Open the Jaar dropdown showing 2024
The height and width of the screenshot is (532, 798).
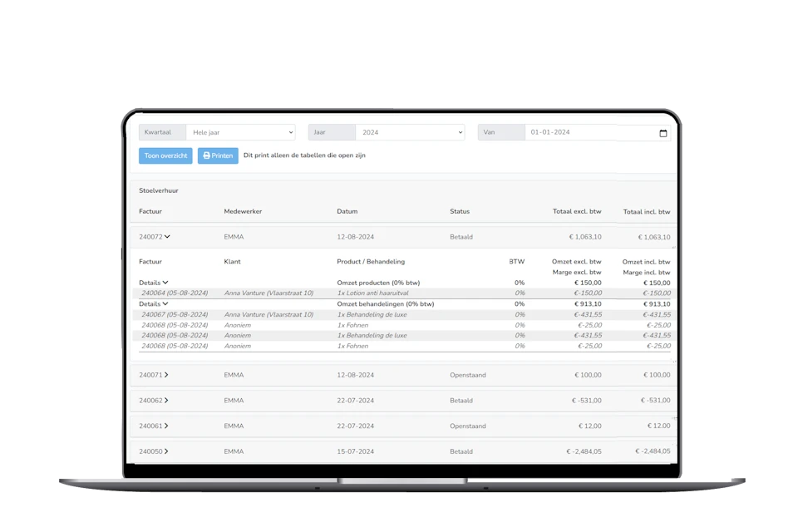pos(409,132)
